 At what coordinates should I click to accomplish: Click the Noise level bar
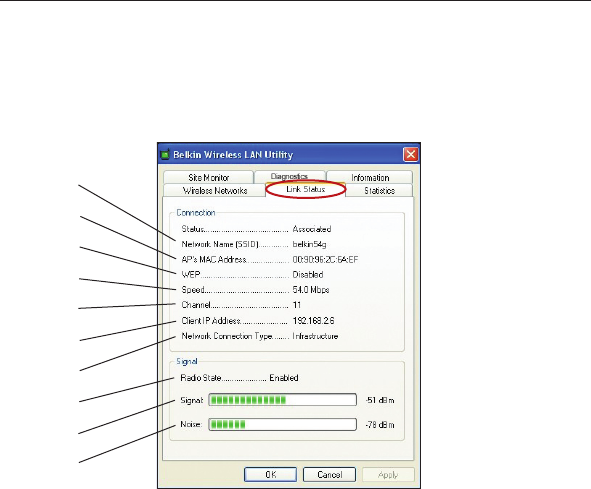click(283, 424)
